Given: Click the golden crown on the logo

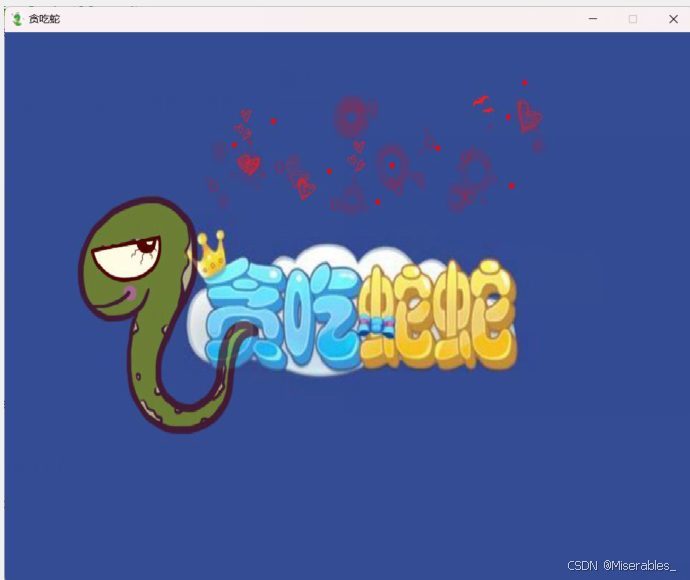Looking at the screenshot, I should pos(211,254).
